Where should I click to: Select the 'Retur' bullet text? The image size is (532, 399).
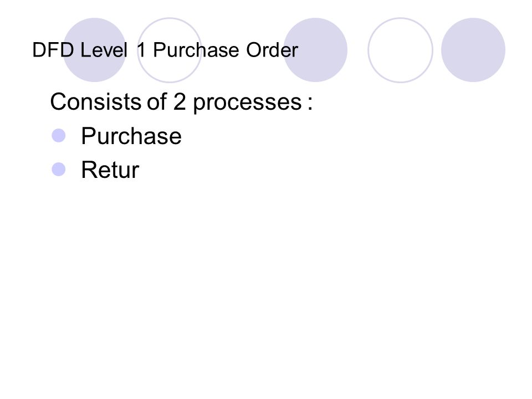[110, 170]
